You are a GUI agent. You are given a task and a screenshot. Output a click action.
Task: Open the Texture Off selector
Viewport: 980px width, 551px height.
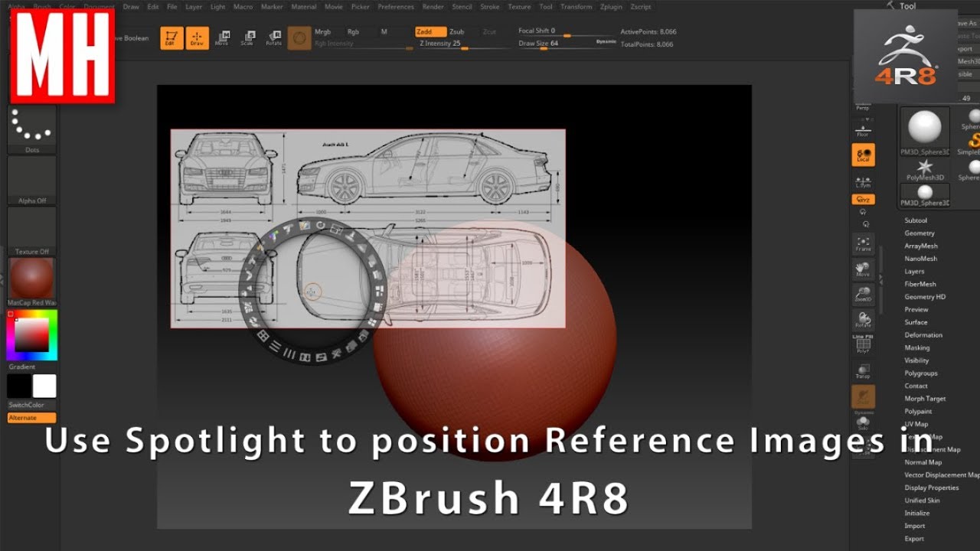(31, 231)
